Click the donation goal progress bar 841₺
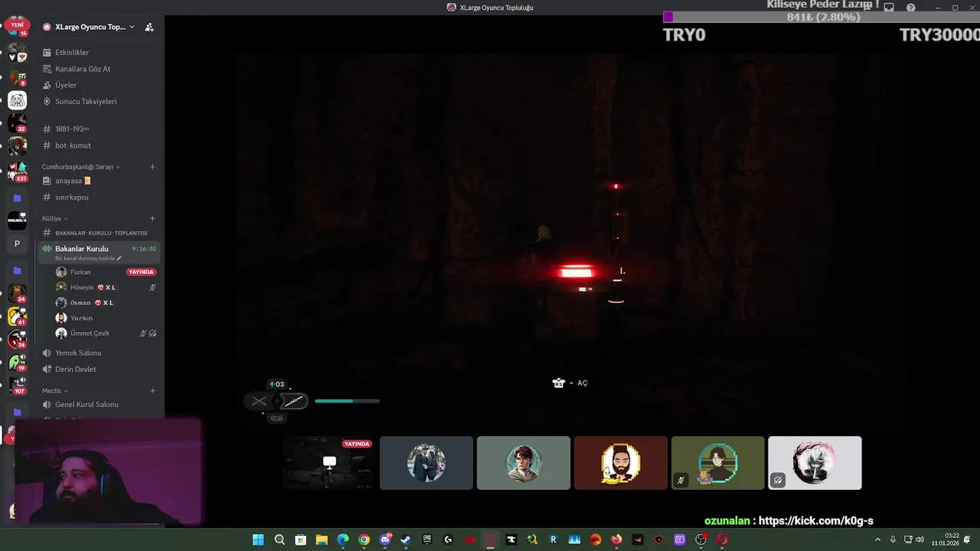Viewport: 980px width, 551px height. tap(822, 17)
